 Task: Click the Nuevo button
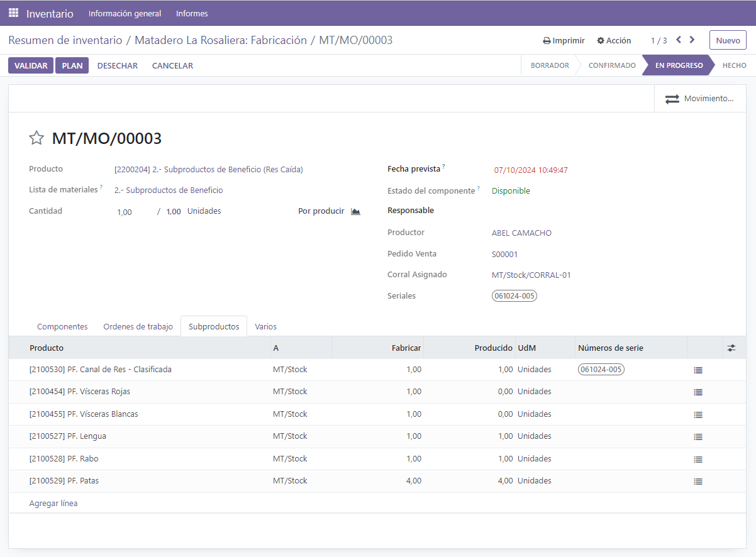click(728, 40)
